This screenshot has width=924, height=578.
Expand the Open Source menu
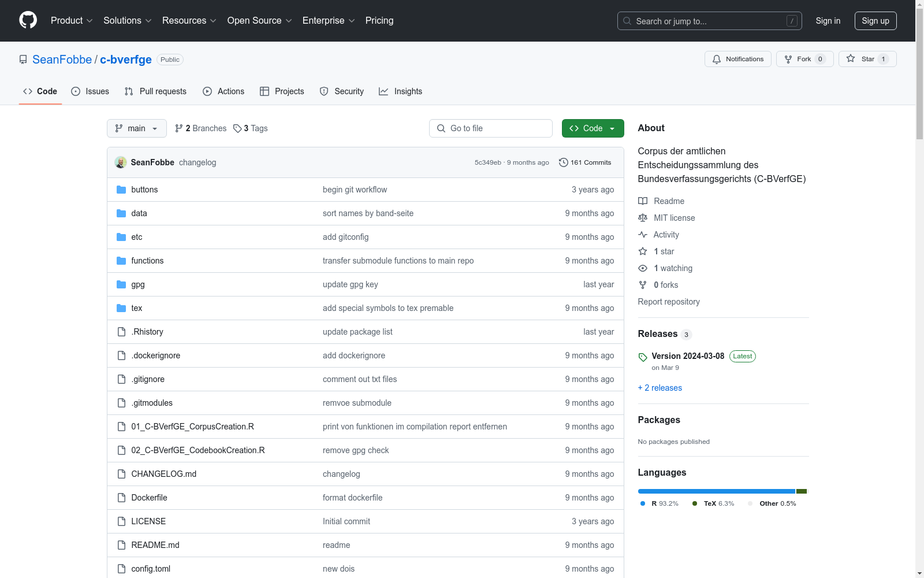click(x=260, y=20)
